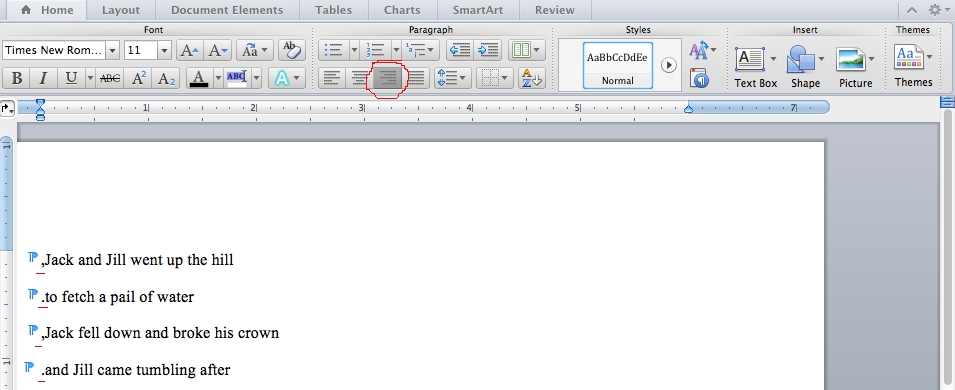Show next styles with the round arrow button
The height and width of the screenshot is (390, 955).
[x=669, y=65]
